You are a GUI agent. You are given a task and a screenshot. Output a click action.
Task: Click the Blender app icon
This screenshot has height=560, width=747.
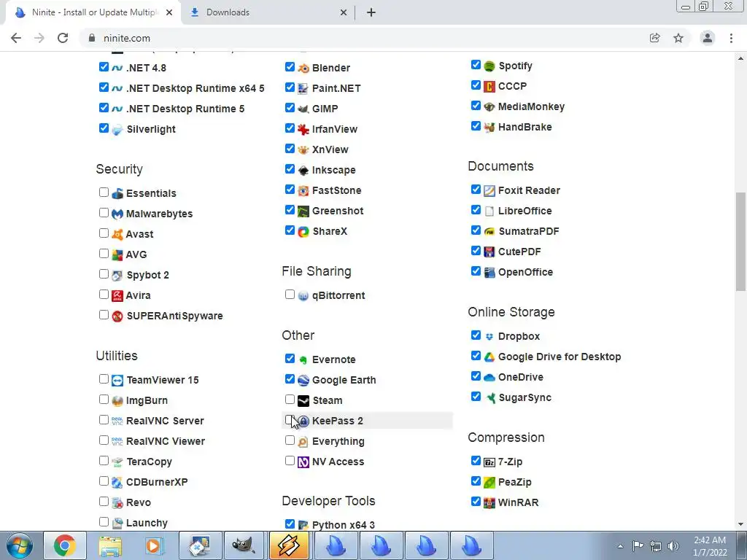[x=303, y=68]
